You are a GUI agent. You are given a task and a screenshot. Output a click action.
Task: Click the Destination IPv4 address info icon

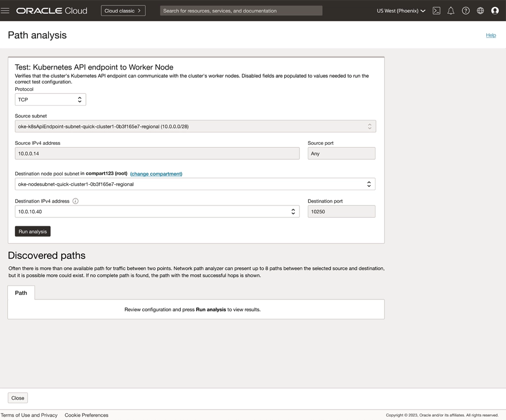tap(76, 201)
